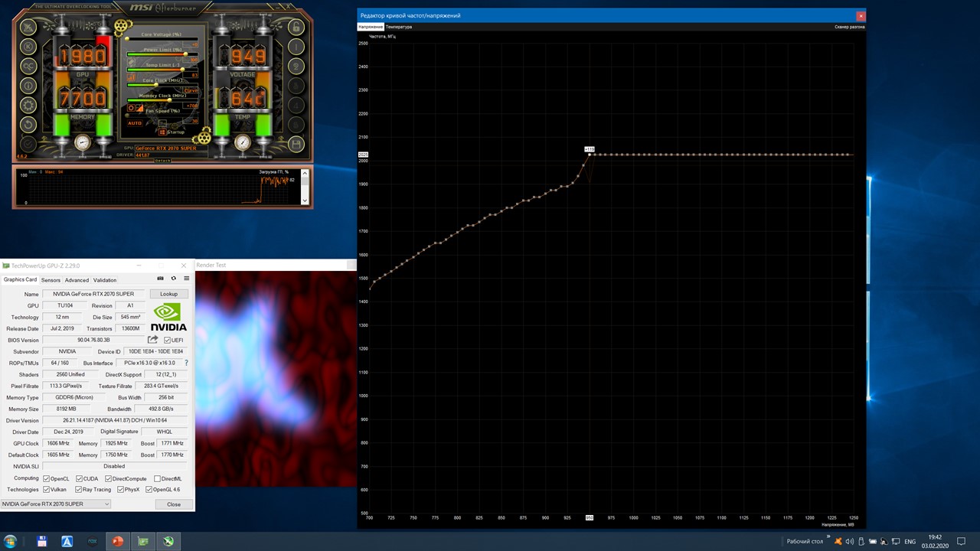Launch the OC Scanner button in Afterburner
Screen dimensions: 980x551
[x=28, y=66]
